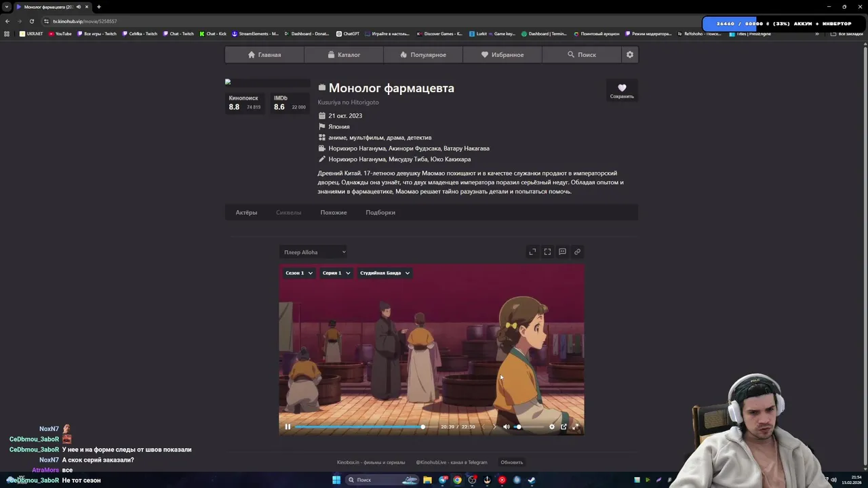Click the Япония country text
This screenshot has width=868, height=488.
click(339, 127)
